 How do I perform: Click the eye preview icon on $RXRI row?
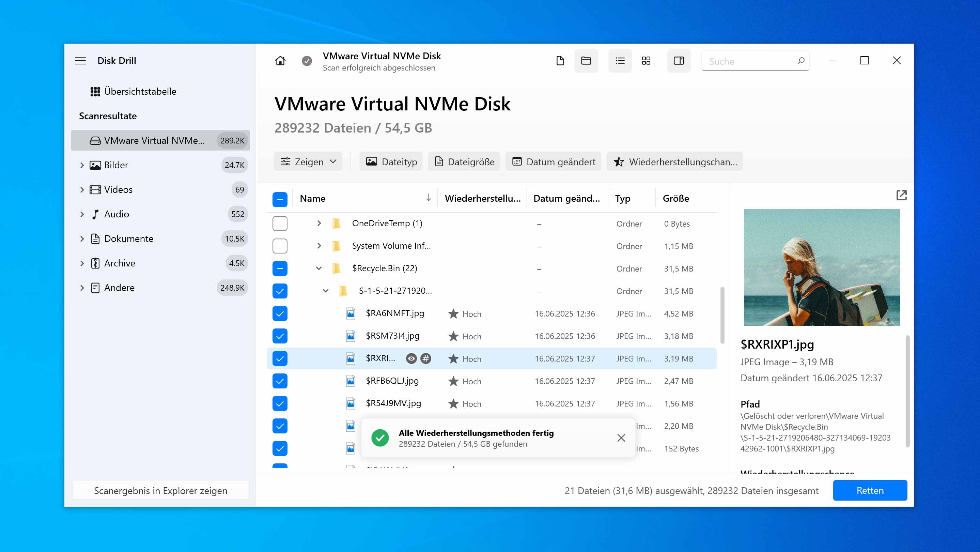(411, 358)
